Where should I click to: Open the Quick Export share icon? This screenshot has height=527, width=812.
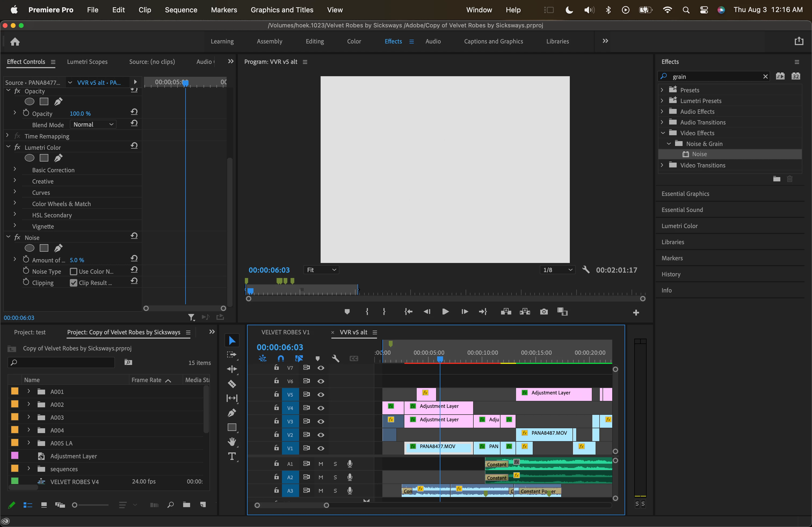click(799, 41)
